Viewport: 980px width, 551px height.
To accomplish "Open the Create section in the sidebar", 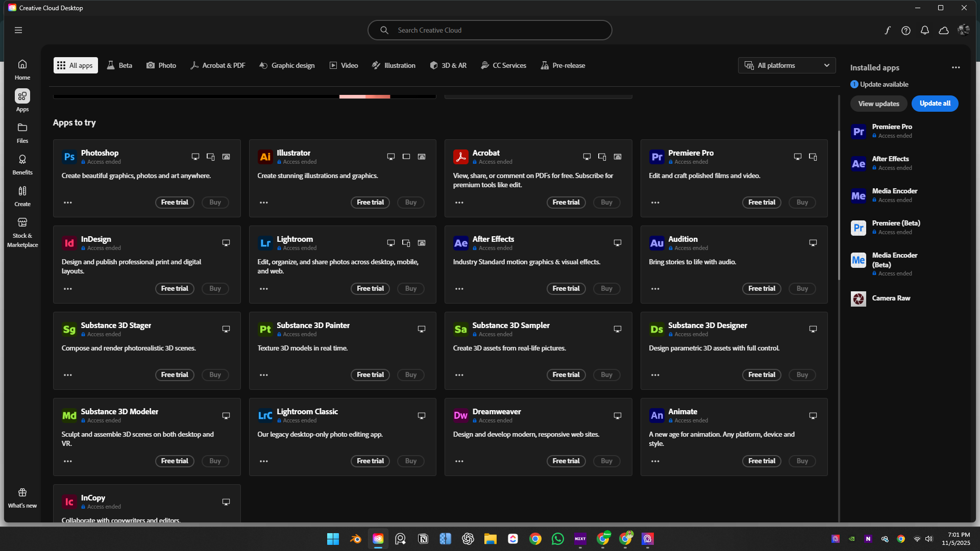I will (22, 195).
